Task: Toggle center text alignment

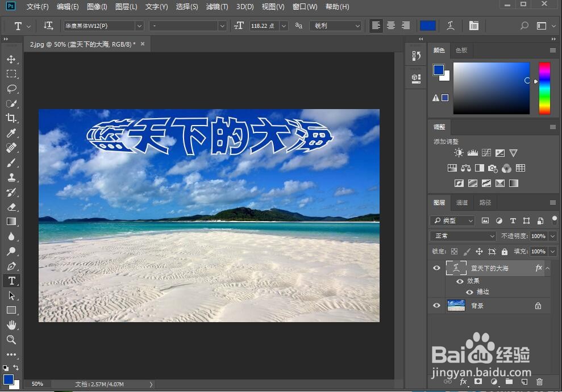Action: [390, 26]
